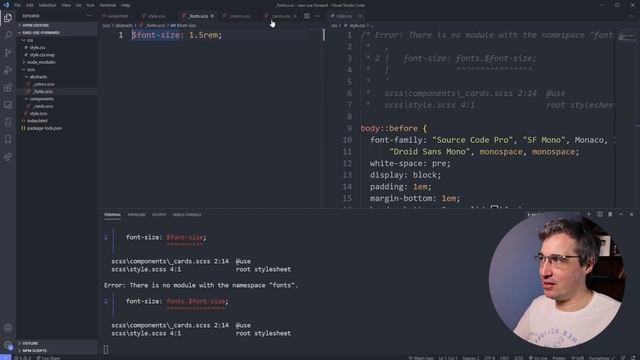Viewport: 640px width, 360px height.
Task: Collapse the SASS-USE-FORWARD project folder section
Action: pos(57,33)
